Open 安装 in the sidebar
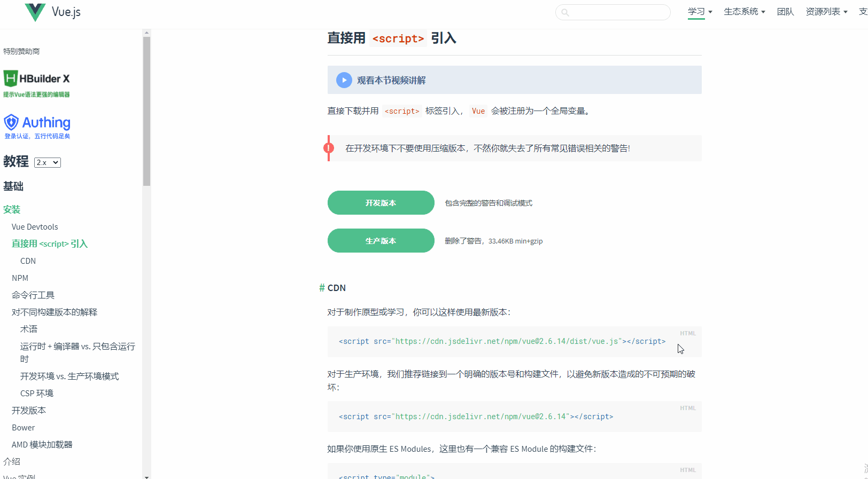Viewport: 868px width, 479px height. [12, 209]
